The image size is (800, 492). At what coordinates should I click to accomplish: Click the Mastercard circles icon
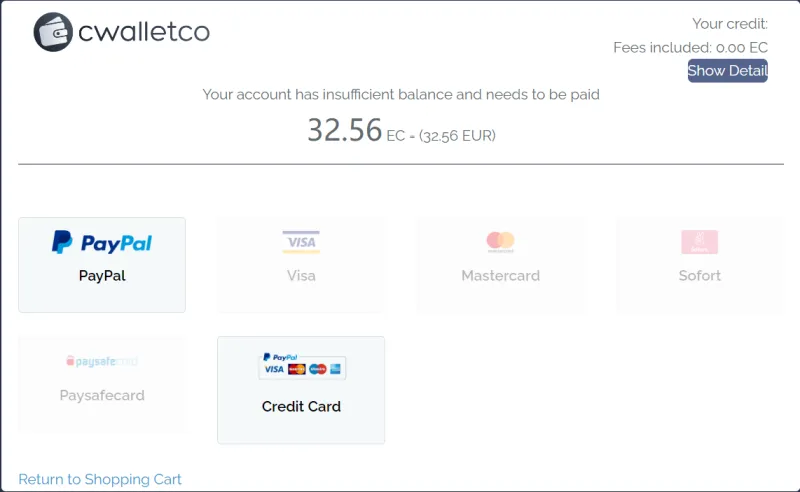[x=500, y=241]
